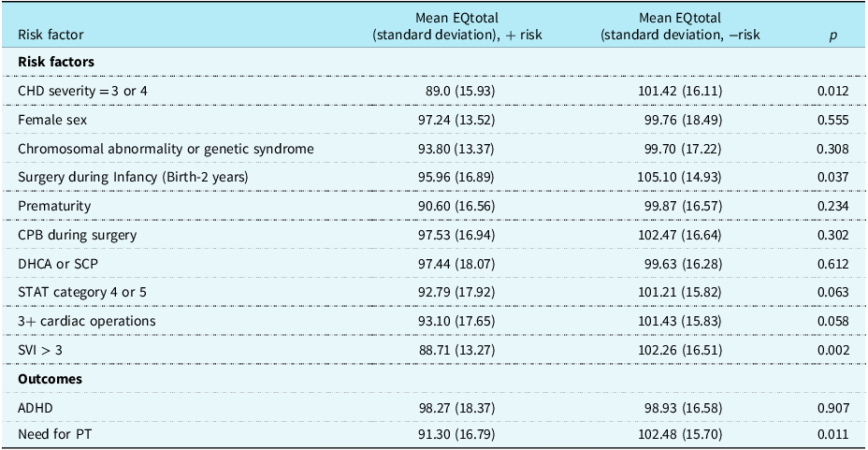Click the 'DHCA or SCP' row label
This screenshot has height=450, width=868.
58,264
